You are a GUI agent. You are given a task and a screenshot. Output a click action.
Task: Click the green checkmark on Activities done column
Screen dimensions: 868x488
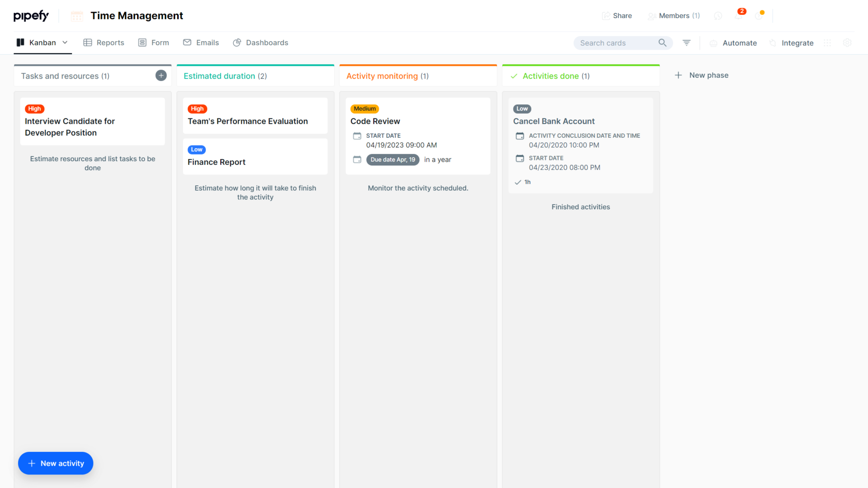[514, 76]
